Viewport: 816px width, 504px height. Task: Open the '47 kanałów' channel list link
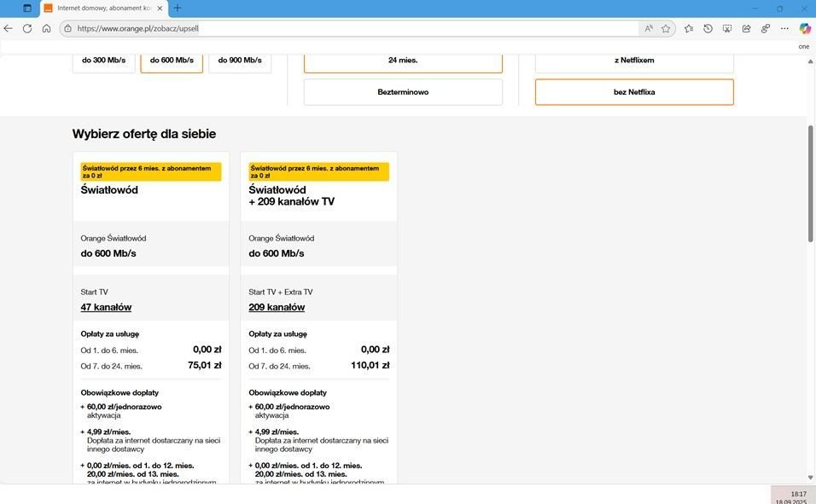tap(106, 307)
